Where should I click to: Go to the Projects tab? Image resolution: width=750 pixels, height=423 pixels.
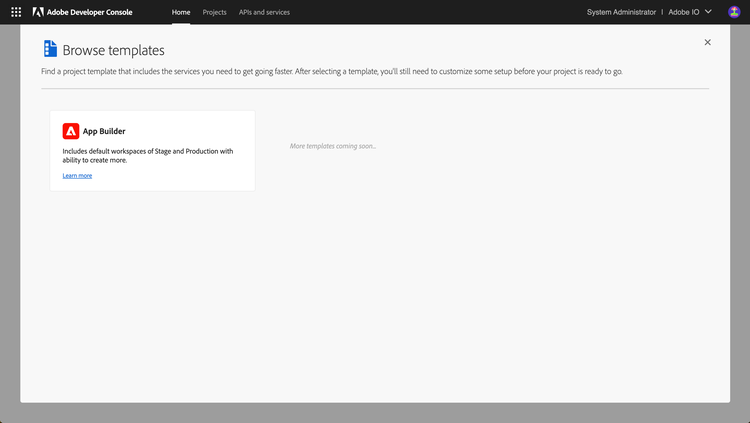[214, 12]
